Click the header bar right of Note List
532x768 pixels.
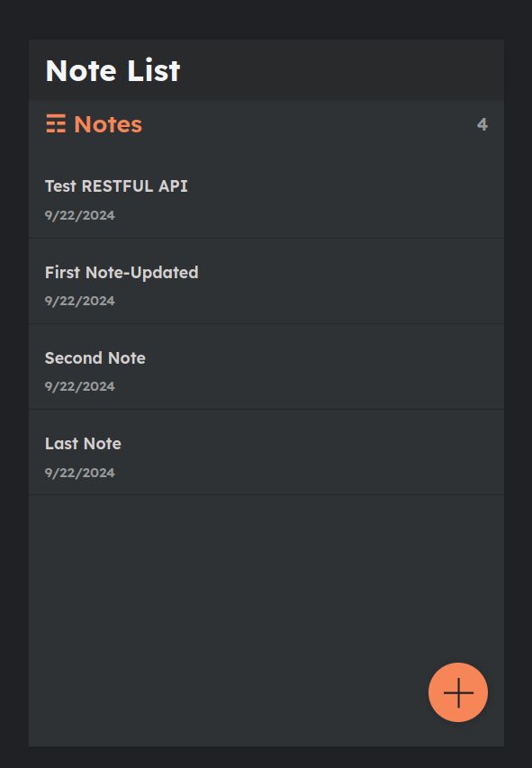343,70
